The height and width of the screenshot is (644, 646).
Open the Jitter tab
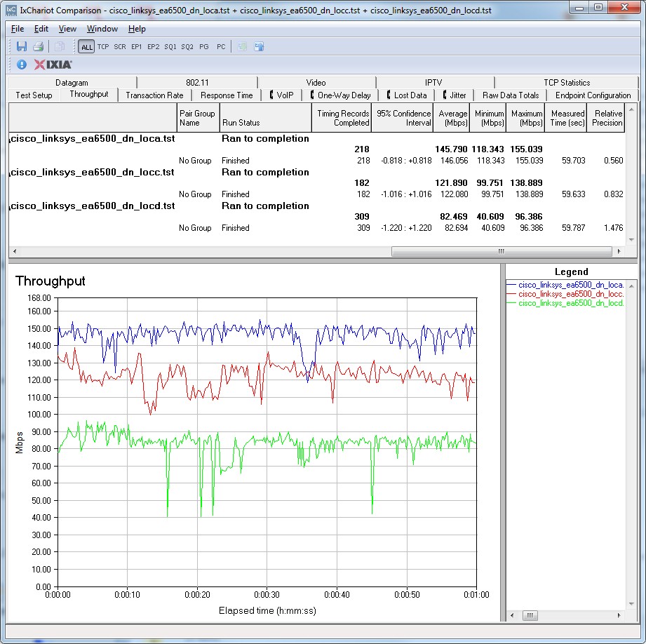point(455,95)
